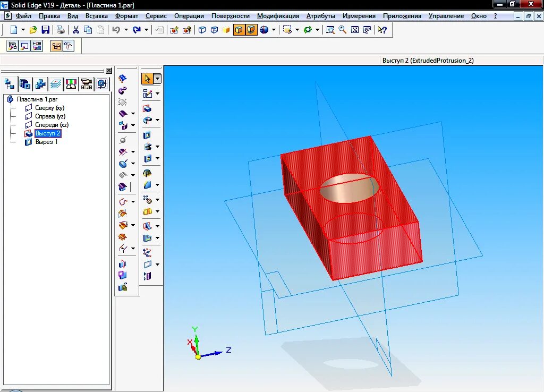Open the Операции menu
This screenshot has width=544, height=392.
pyautogui.click(x=189, y=16)
